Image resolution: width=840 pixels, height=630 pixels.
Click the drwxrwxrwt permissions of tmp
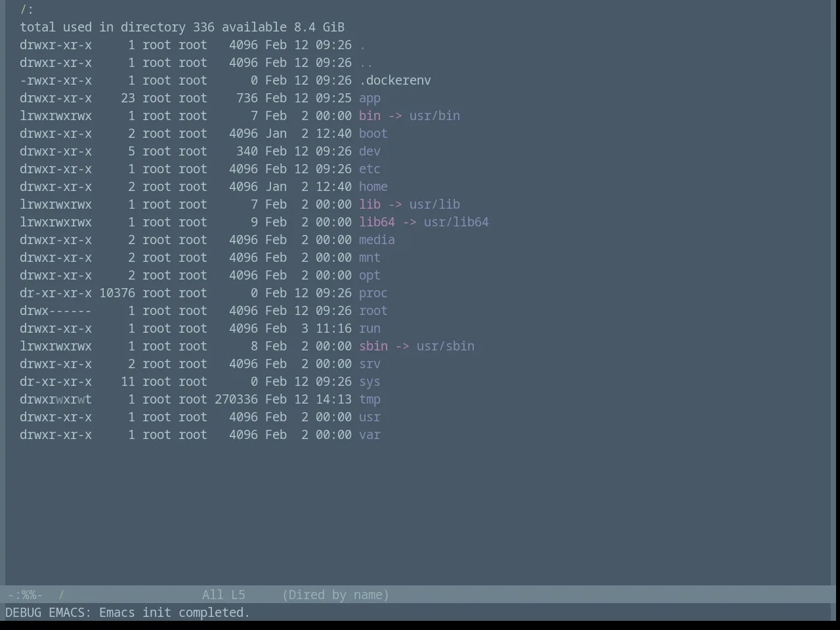[x=56, y=400]
